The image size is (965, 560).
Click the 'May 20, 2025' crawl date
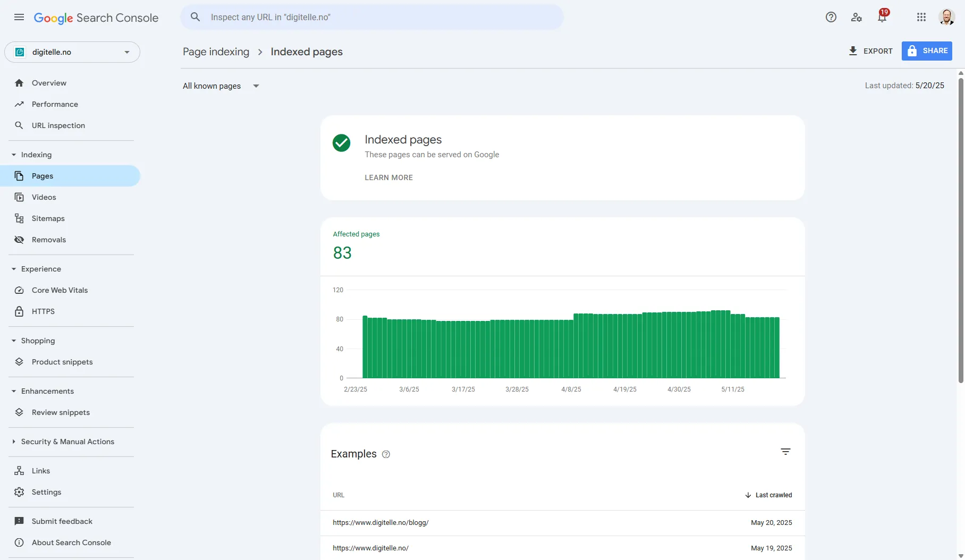[771, 523]
